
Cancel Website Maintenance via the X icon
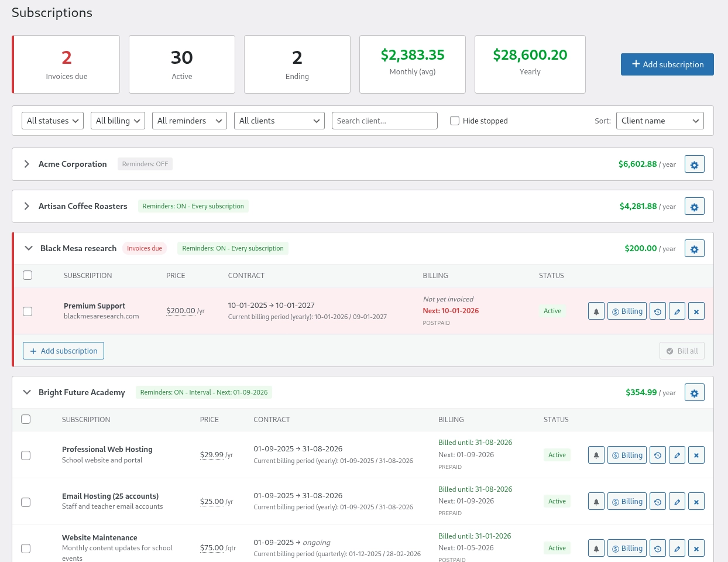(x=696, y=548)
